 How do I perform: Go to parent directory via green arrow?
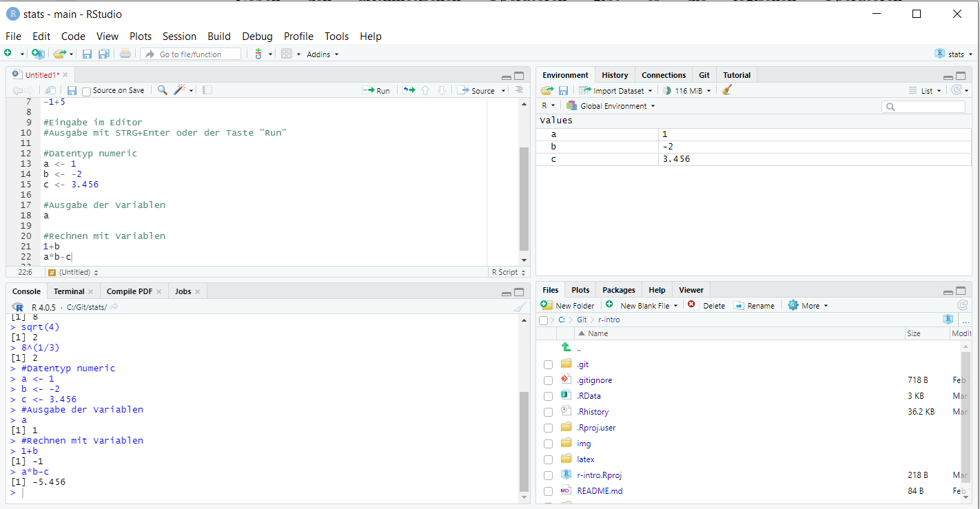[566, 348]
